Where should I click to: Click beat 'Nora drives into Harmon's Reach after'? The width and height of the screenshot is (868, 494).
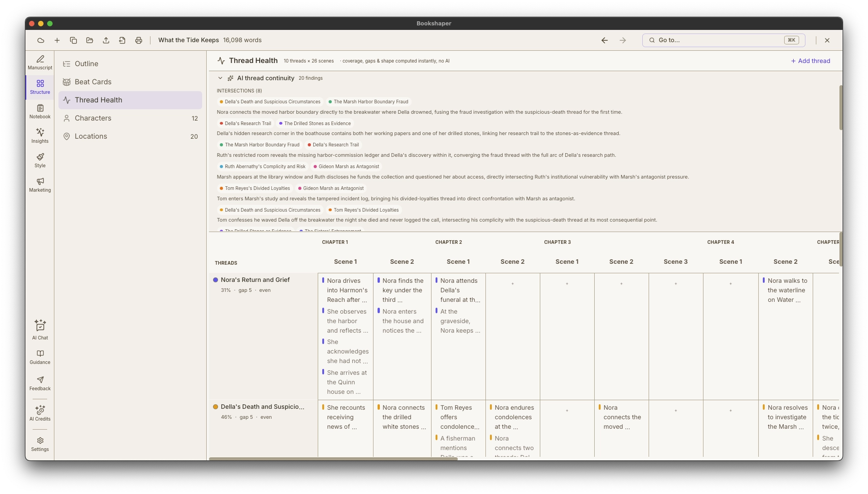coord(344,291)
